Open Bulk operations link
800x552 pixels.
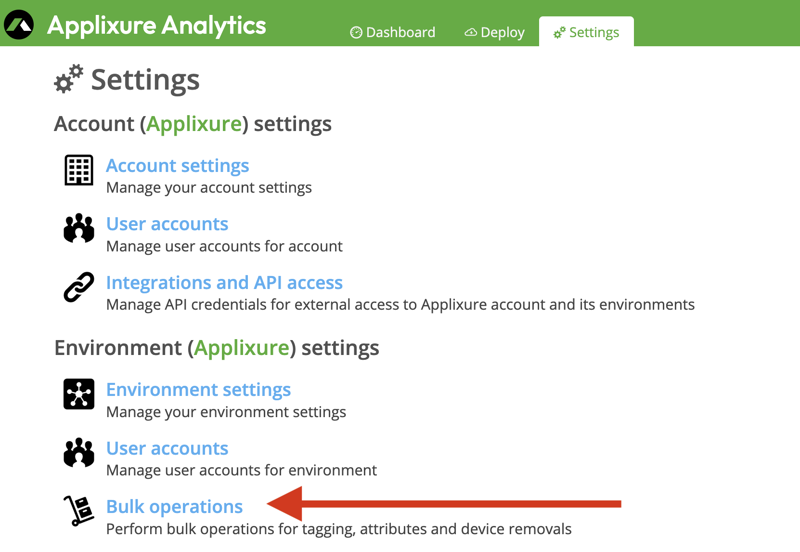(x=174, y=507)
